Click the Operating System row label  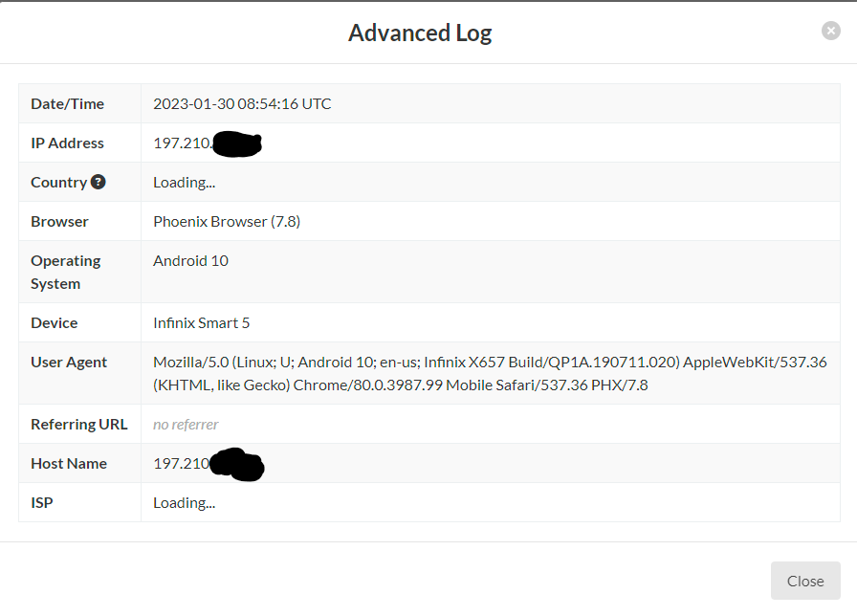click(66, 273)
